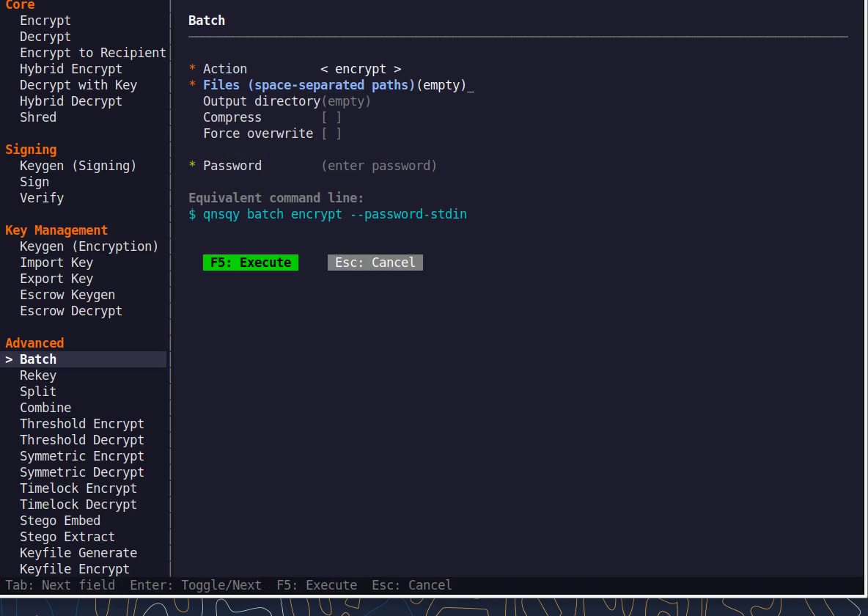Click the Advanced section heading
This screenshot has width=868, height=616.
[x=34, y=343]
